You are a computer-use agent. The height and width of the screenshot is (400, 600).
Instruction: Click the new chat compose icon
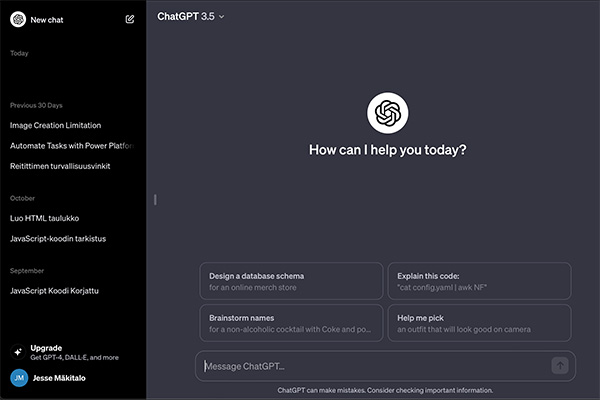130,19
